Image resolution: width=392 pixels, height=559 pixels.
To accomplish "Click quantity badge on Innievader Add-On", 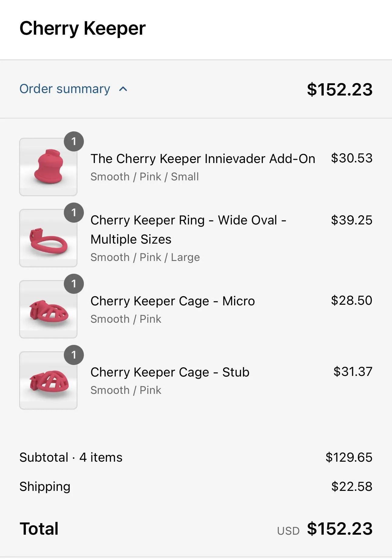I will (x=74, y=141).
